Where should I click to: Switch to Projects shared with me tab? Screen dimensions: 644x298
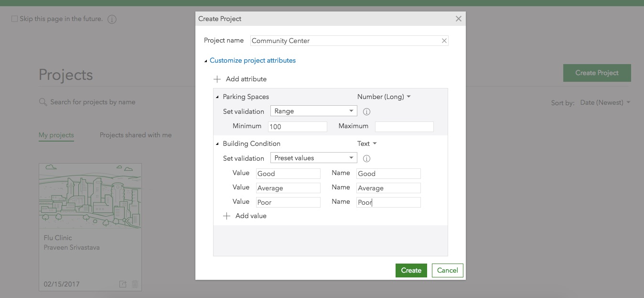(135, 135)
